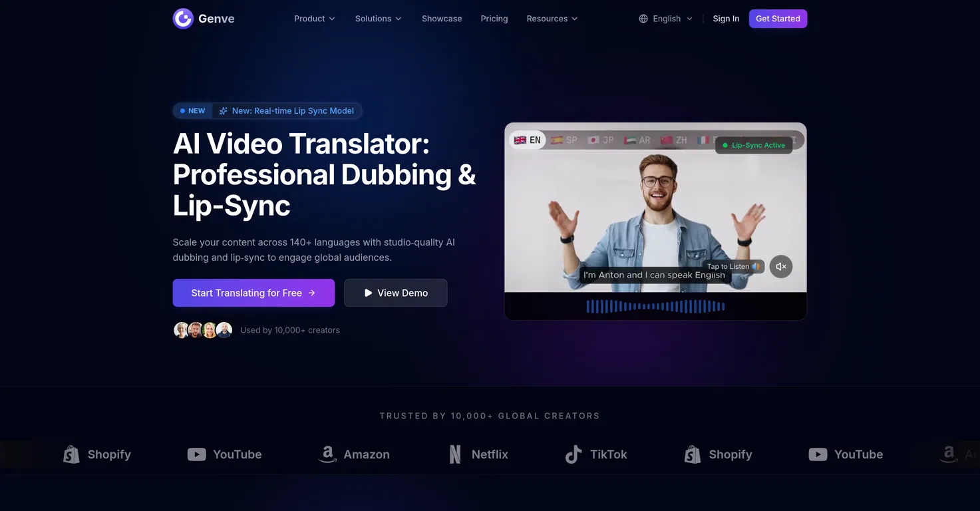Unmute the demo video with speaker icon
The width and height of the screenshot is (980, 511).
[781, 267]
